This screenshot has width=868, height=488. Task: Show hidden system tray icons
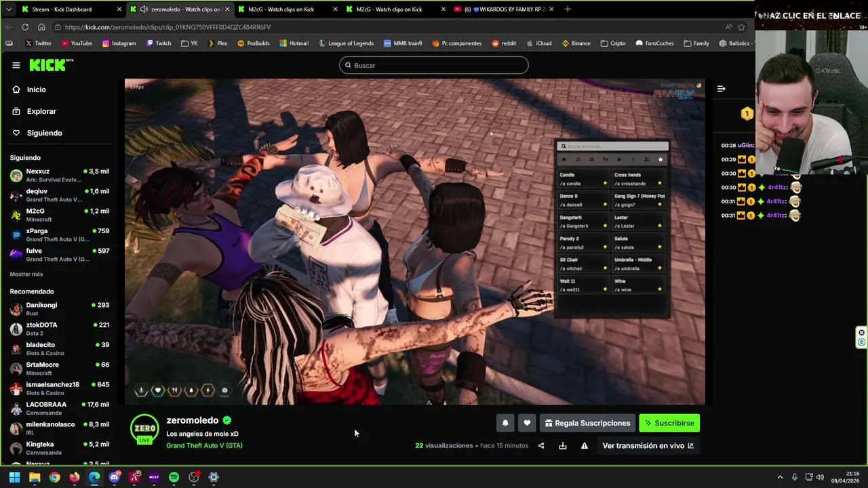(x=780, y=477)
